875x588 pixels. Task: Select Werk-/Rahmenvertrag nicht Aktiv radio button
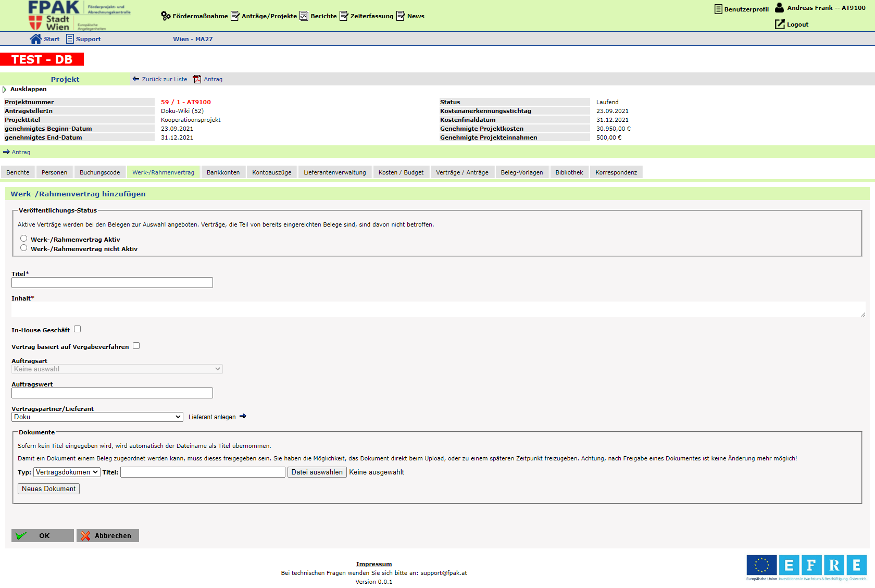coord(23,248)
